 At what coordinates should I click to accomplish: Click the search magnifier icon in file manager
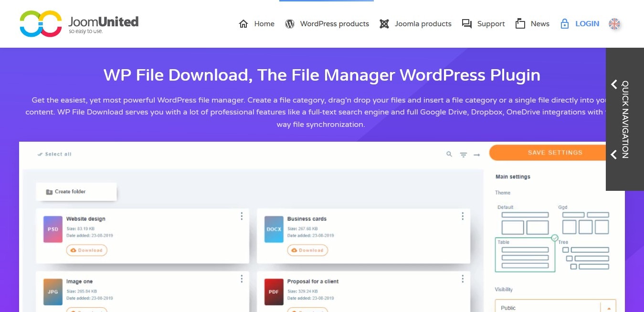pyautogui.click(x=449, y=154)
